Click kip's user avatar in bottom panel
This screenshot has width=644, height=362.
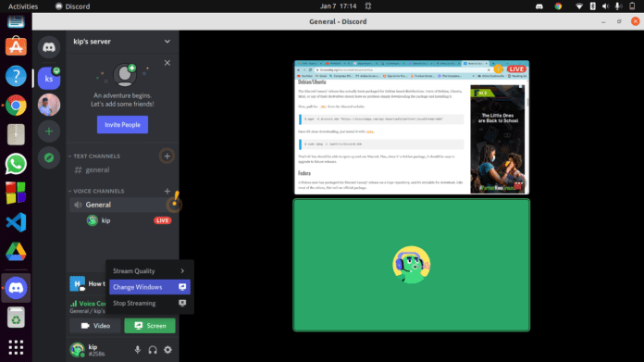pyautogui.click(x=77, y=350)
